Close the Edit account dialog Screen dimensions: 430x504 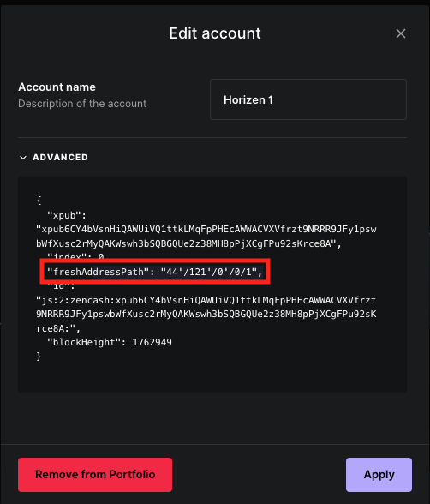(401, 33)
